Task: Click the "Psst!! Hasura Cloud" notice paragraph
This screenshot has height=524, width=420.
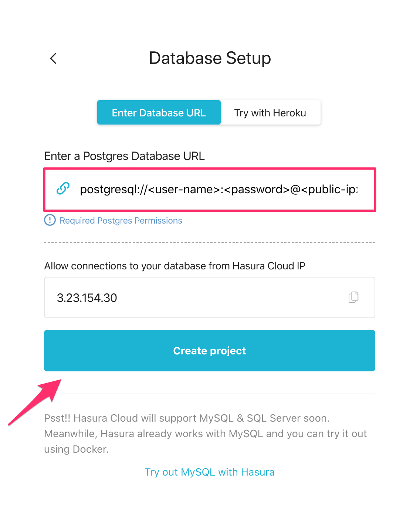Action: pos(205,433)
